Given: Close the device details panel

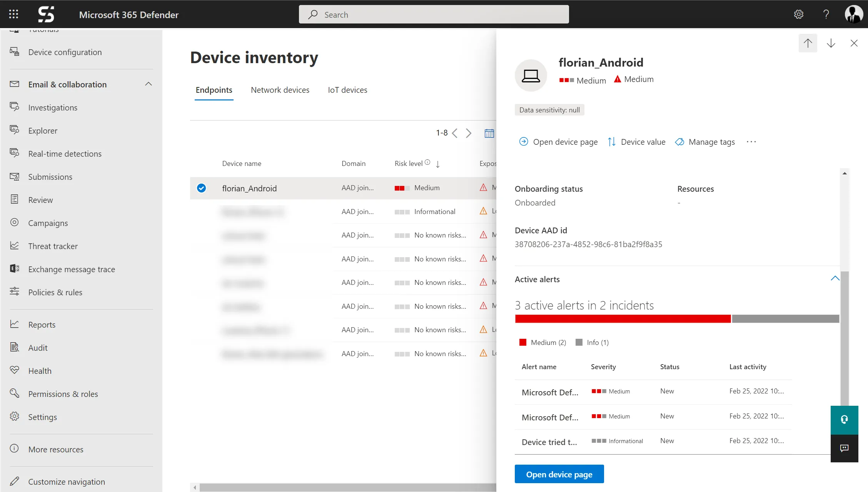Looking at the screenshot, I should pyautogui.click(x=854, y=43).
